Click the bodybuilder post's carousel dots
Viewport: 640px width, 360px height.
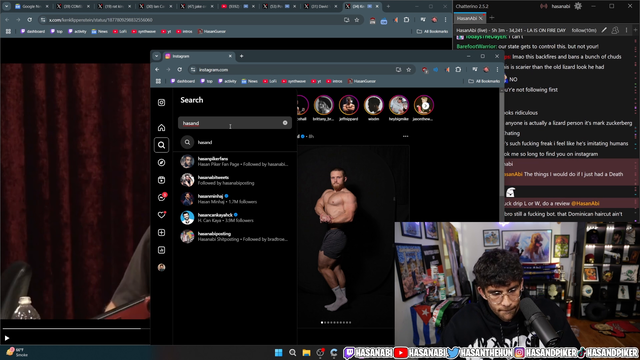tap(336, 322)
